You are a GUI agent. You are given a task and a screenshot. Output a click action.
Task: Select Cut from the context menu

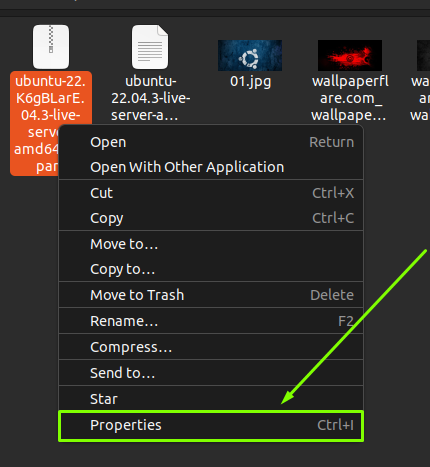pyautogui.click(x=211, y=193)
